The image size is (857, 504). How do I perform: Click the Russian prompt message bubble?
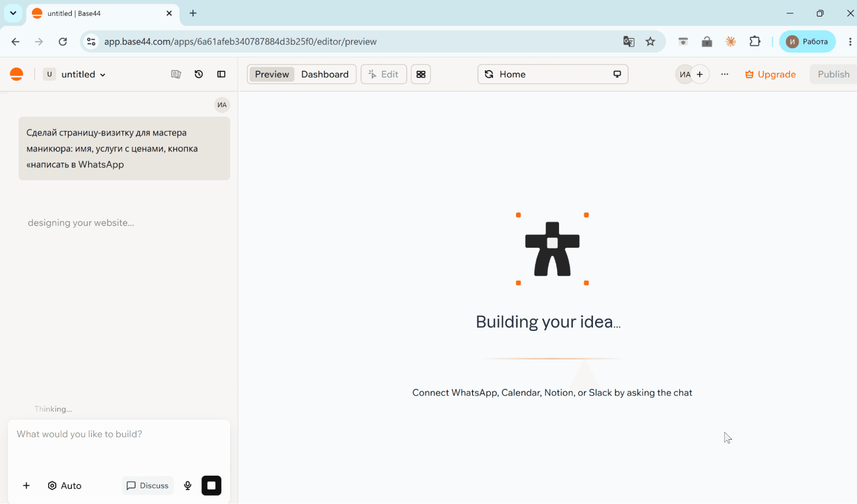124,148
